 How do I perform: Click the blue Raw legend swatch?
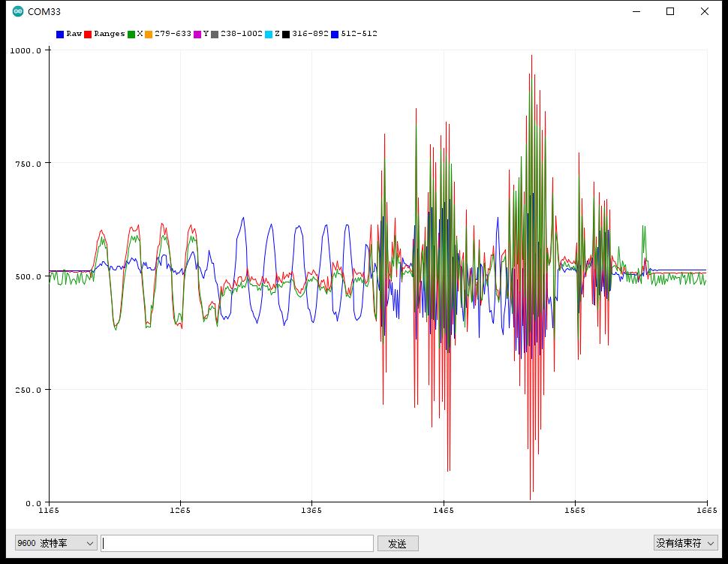coord(60,35)
